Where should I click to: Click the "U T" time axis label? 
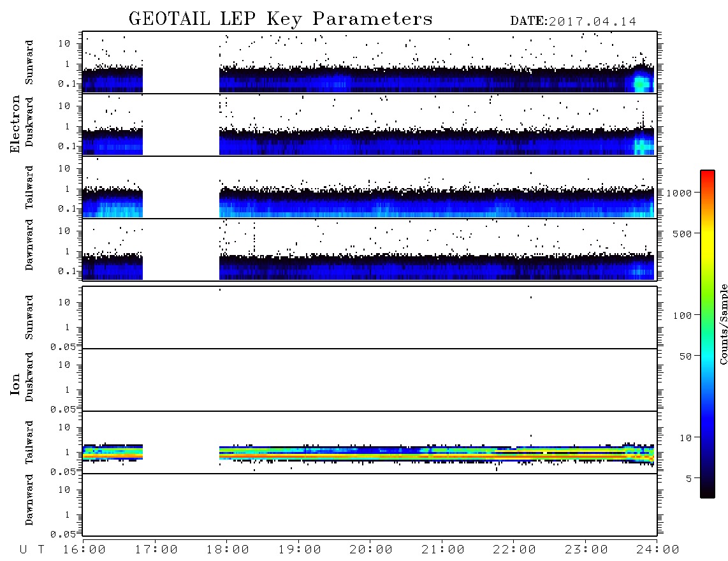click(32, 550)
